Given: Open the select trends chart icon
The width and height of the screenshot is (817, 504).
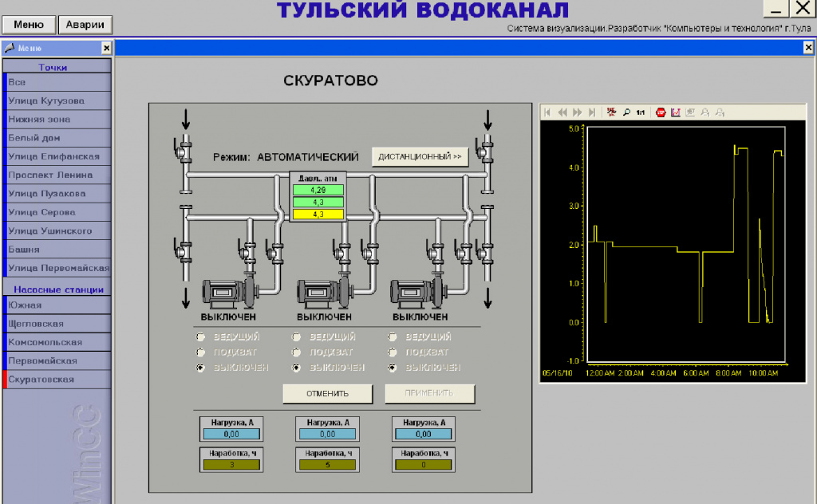Looking at the screenshot, I should pos(676,112).
